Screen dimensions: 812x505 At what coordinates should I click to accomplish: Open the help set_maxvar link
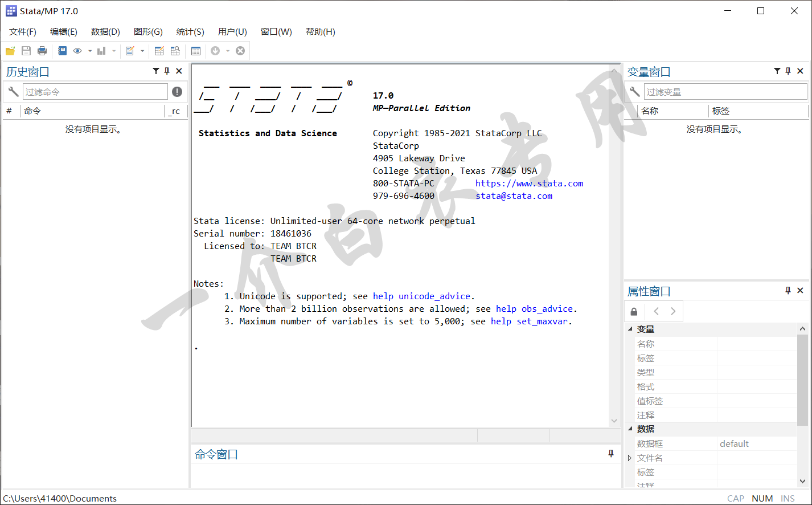click(x=529, y=321)
